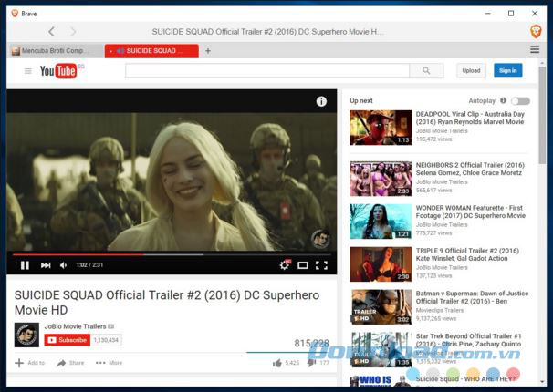Click the Upload button
553x392 pixels.
coord(471,71)
